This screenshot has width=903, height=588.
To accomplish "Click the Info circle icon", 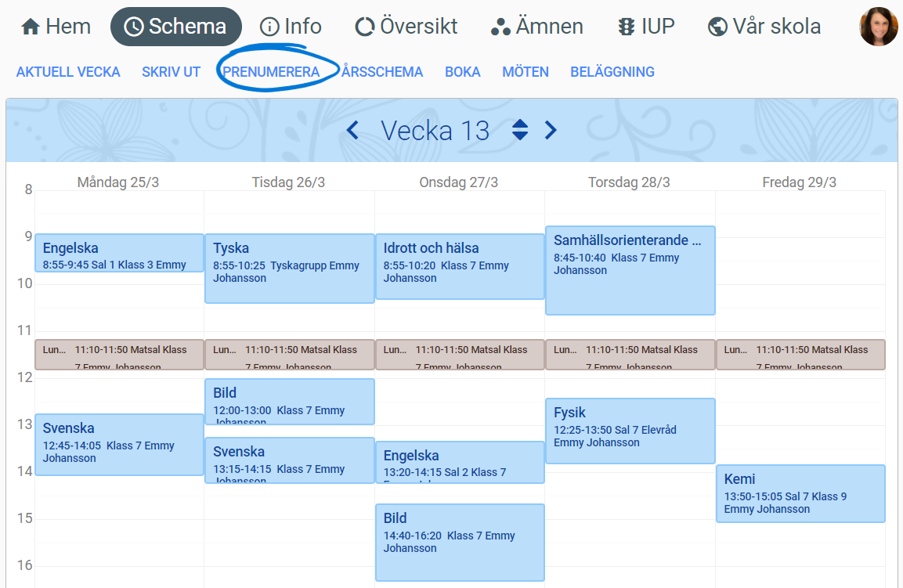I will 269,27.
